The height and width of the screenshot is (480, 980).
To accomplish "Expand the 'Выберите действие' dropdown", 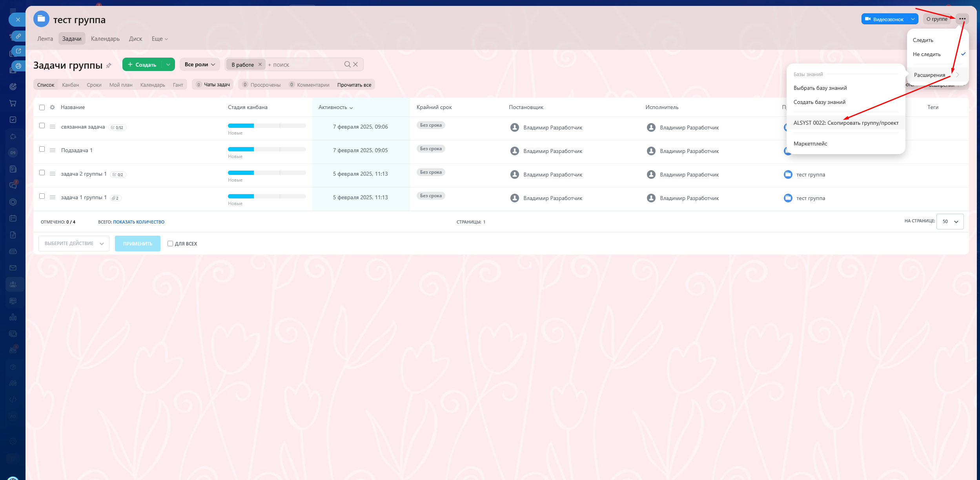I will pos(74,244).
